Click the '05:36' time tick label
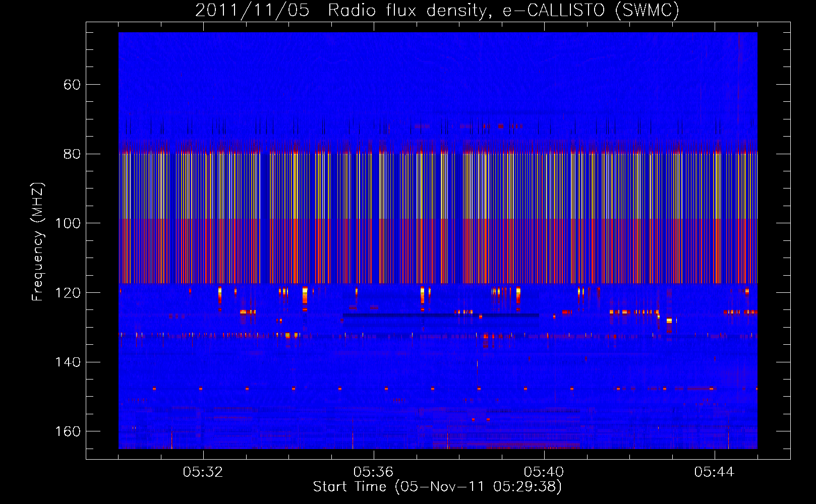This screenshot has width=816, height=504. coord(373,472)
